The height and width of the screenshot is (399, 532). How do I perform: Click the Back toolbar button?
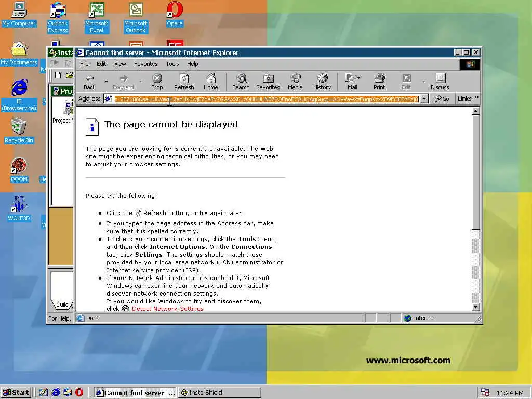(89, 82)
